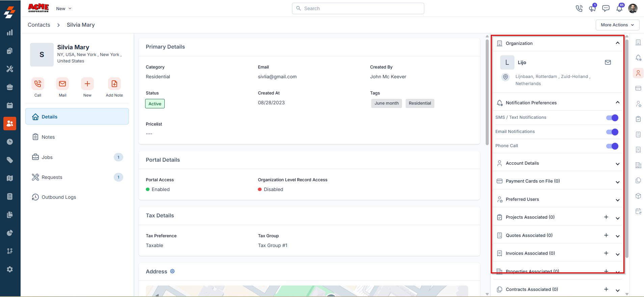Screen dimensions: 644x297
Task: Click add plus for Projects Associated
Action: (x=606, y=217)
